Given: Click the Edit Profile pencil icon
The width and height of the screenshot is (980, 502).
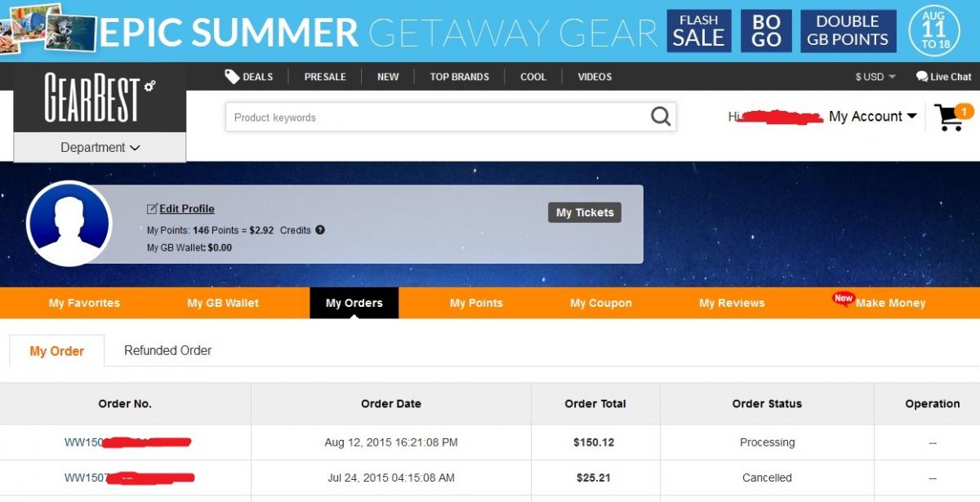Looking at the screenshot, I should point(152,209).
